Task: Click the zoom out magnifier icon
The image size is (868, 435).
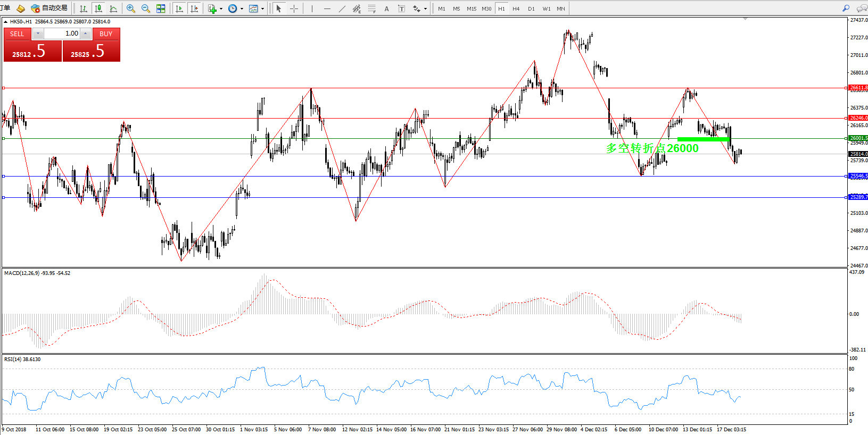Action: 145,9
